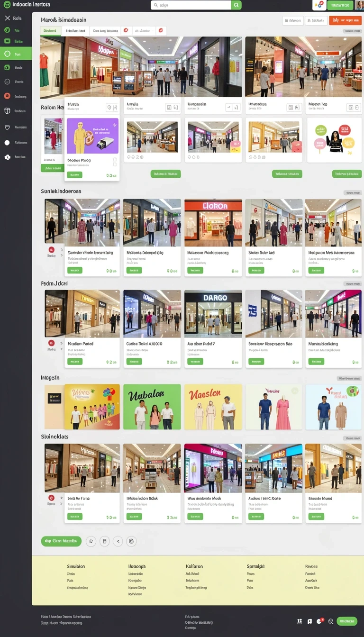Viewport: 364px width, 637px height.
Task: Click the icon pair on the Arrella card
Action: (173, 108)
